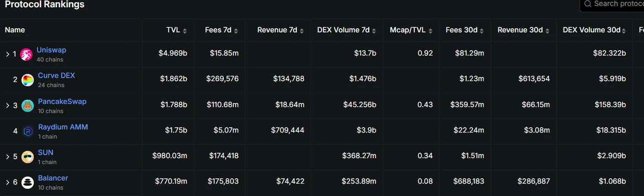
Task: Sort table by Fees 7d column
Action: pos(221,30)
